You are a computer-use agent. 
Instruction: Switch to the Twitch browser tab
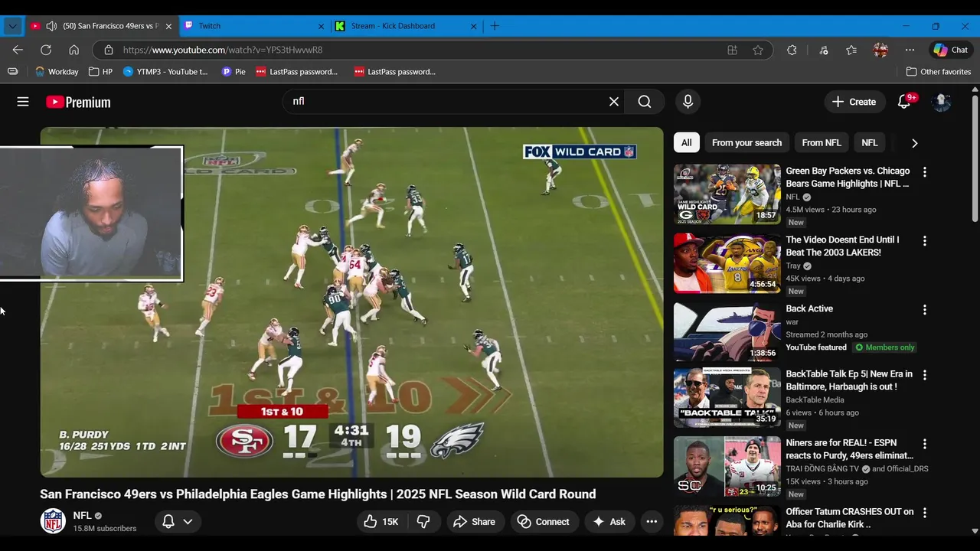click(254, 26)
